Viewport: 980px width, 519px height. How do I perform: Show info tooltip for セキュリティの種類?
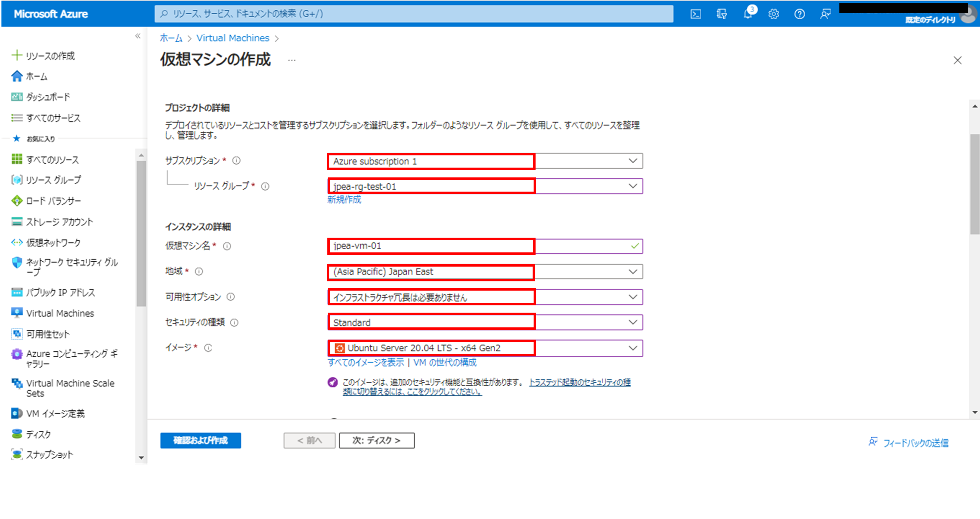point(234,322)
